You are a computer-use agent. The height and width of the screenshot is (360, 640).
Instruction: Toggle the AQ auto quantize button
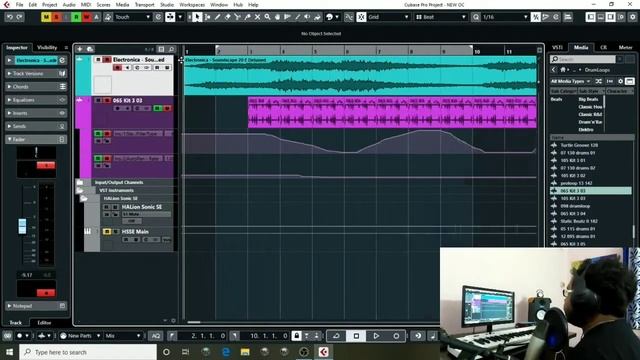[156, 336]
